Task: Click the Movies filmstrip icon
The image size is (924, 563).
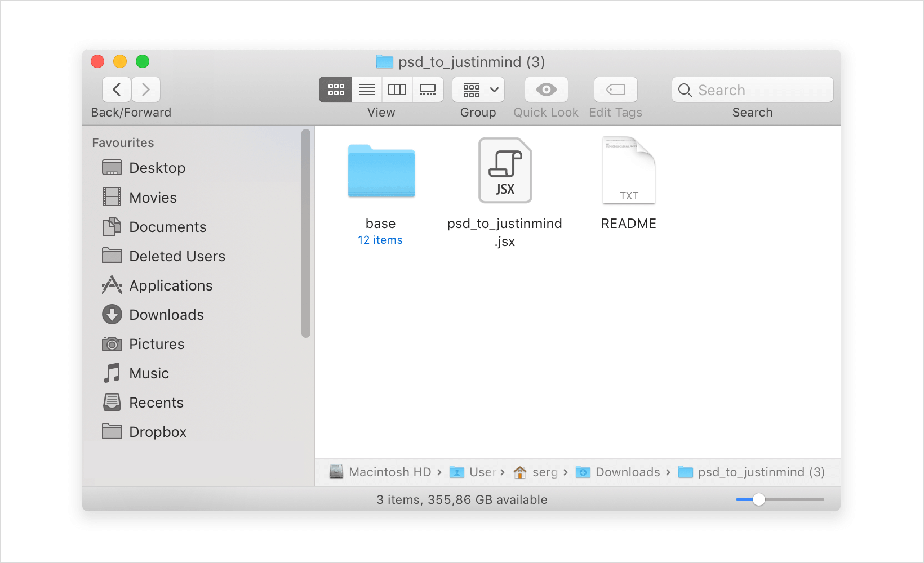Action: (112, 196)
